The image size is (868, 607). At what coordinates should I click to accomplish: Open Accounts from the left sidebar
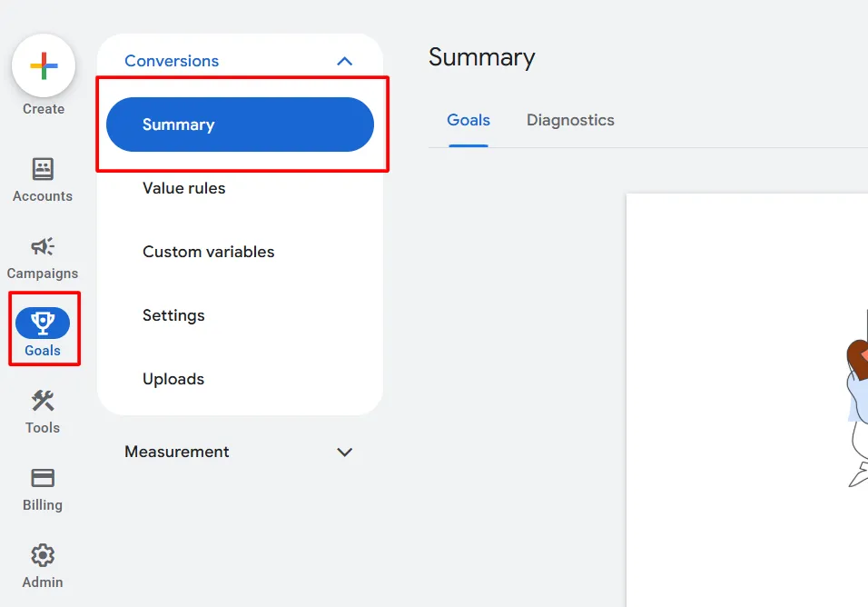(x=43, y=170)
